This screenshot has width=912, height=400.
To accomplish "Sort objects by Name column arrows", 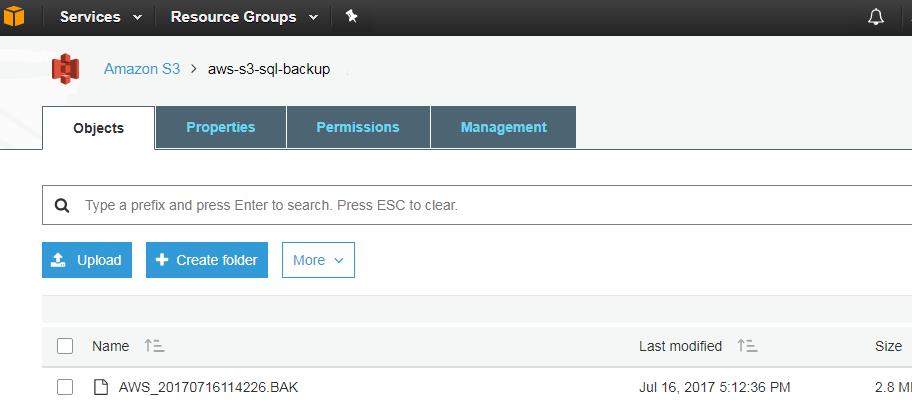I will pos(154,346).
